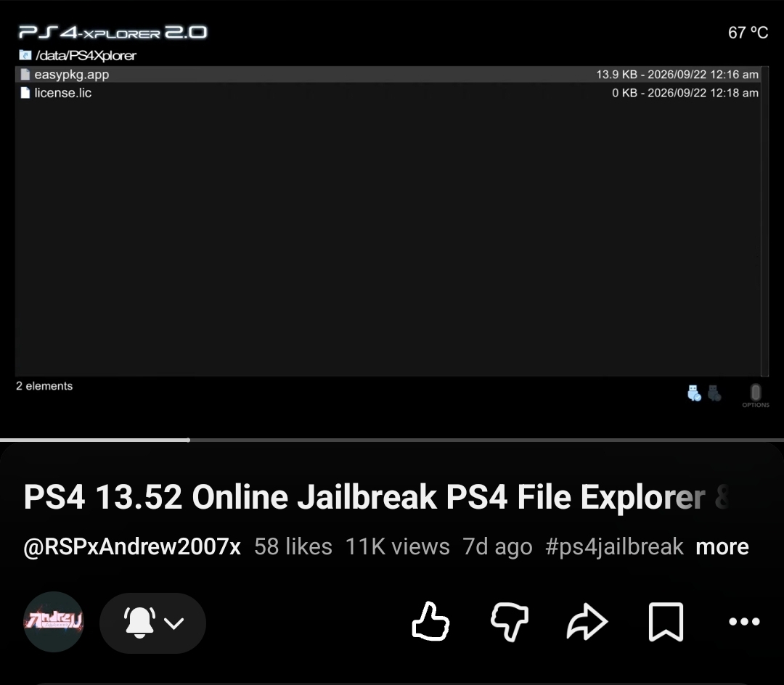784x685 pixels.
Task: Click the '7d ago' upload date
Action: pyautogui.click(x=497, y=546)
